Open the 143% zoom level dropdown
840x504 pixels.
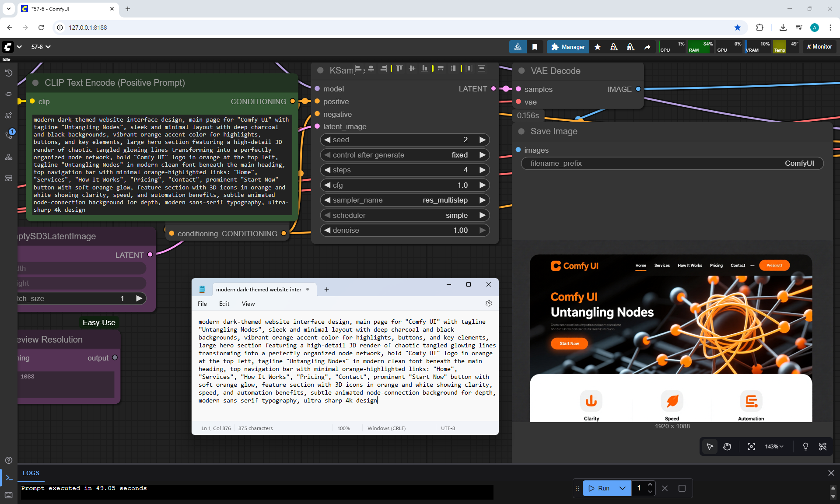[774, 446]
